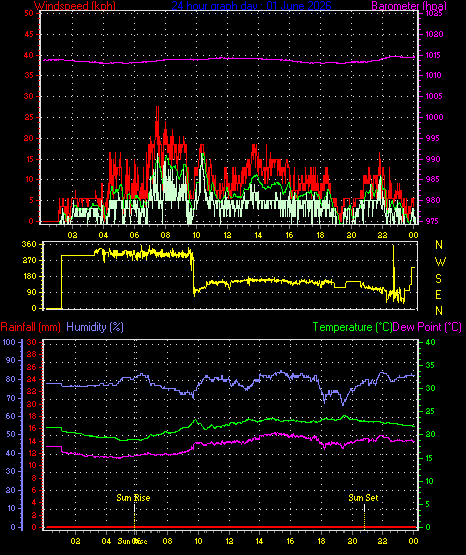The image size is (466, 555).
Task: Click the compass letter 'E' beside wind direction chart
Action: pos(438,294)
